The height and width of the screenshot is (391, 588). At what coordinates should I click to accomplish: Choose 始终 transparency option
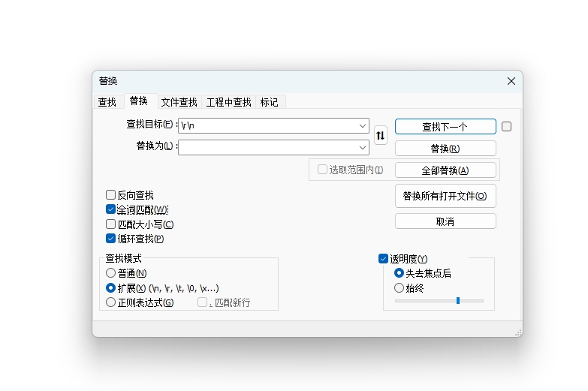(x=400, y=287)
